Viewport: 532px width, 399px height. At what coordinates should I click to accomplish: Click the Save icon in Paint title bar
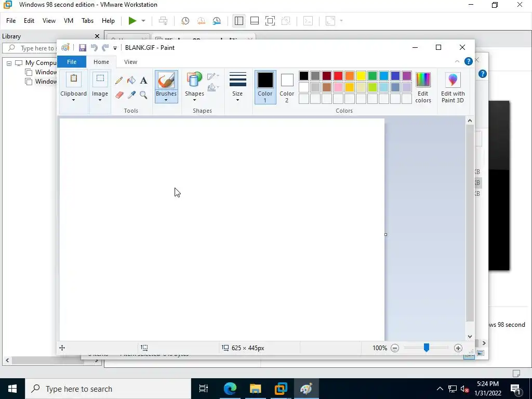point(83,48)
